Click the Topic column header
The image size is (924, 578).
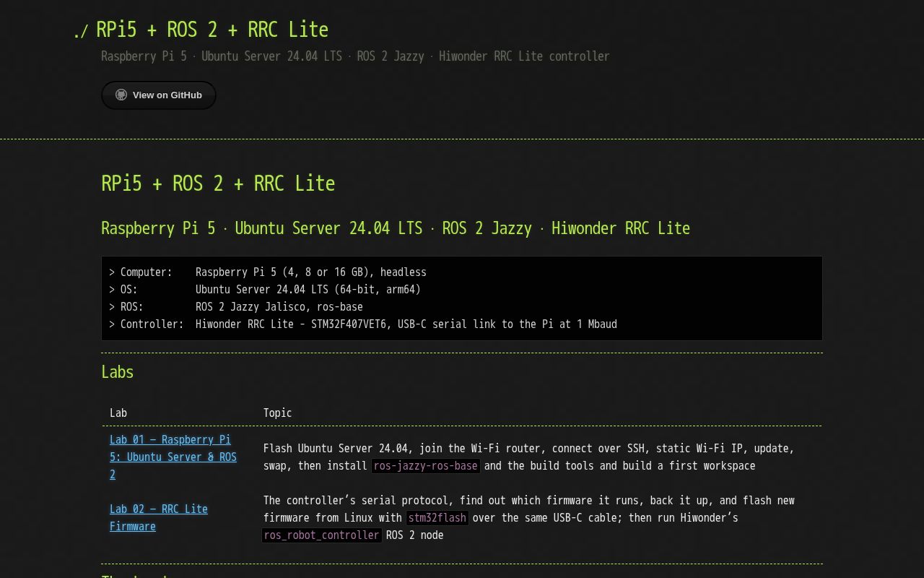coord(277,413)
